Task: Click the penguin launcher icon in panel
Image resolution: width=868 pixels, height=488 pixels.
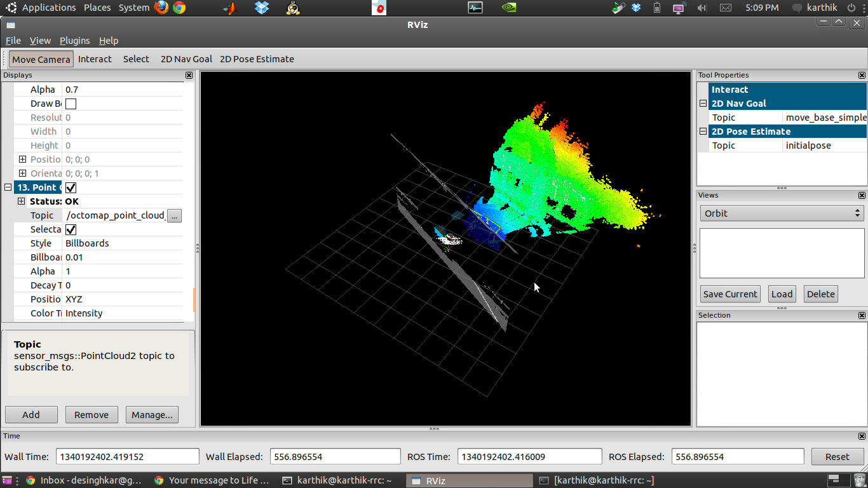Action: pyautogui.click(x=292, y=8)
